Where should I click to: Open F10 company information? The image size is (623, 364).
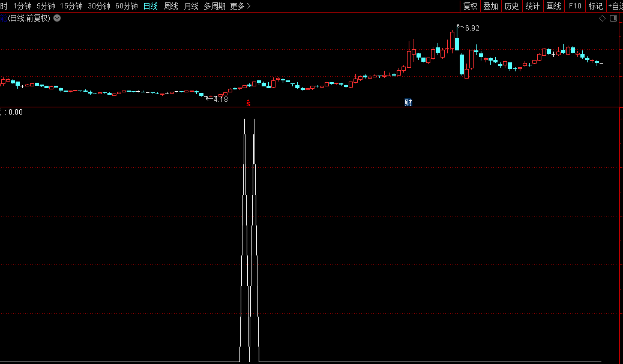(575, 6)
